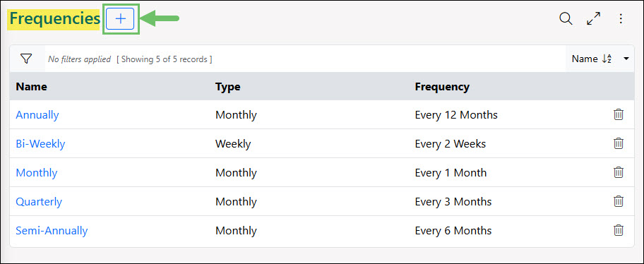
Task: Add a new frequency with plus button
Action: [120, 19]
